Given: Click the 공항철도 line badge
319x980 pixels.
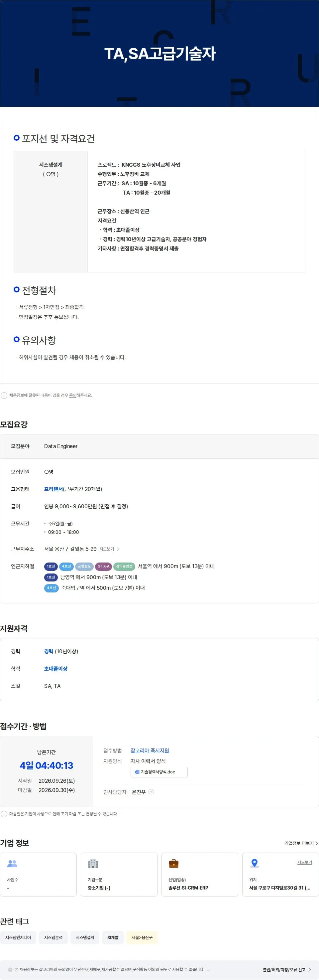Looking at the screenshot, I should (84, 566).
